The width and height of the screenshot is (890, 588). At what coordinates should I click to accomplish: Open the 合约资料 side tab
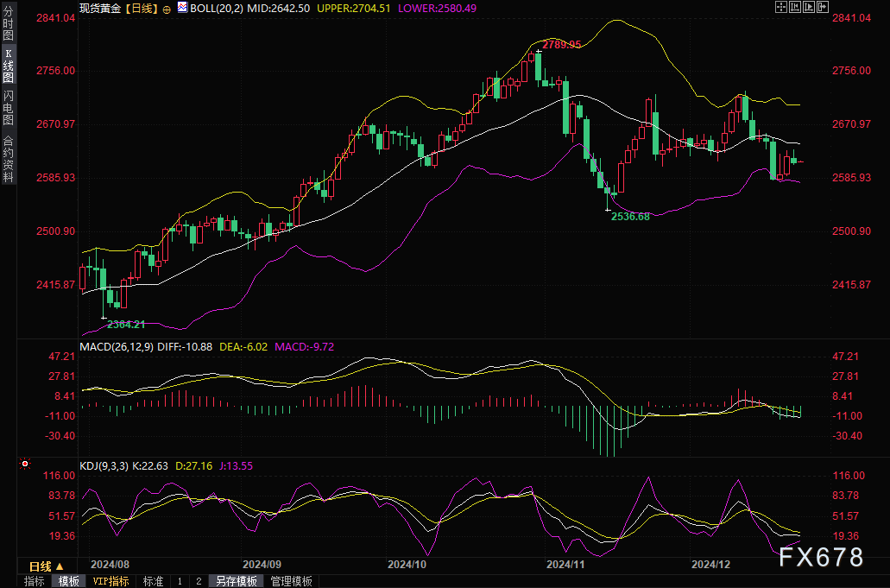(9, 159)
